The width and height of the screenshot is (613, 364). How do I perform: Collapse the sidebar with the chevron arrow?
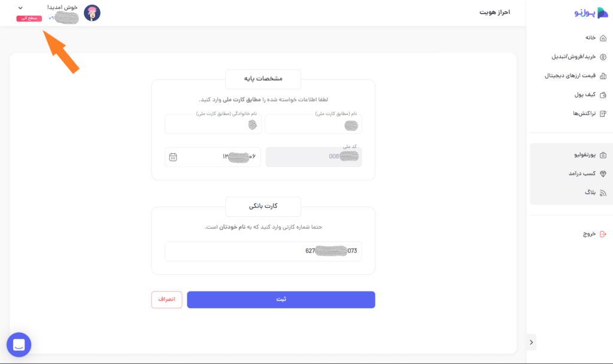pos(532,342)
